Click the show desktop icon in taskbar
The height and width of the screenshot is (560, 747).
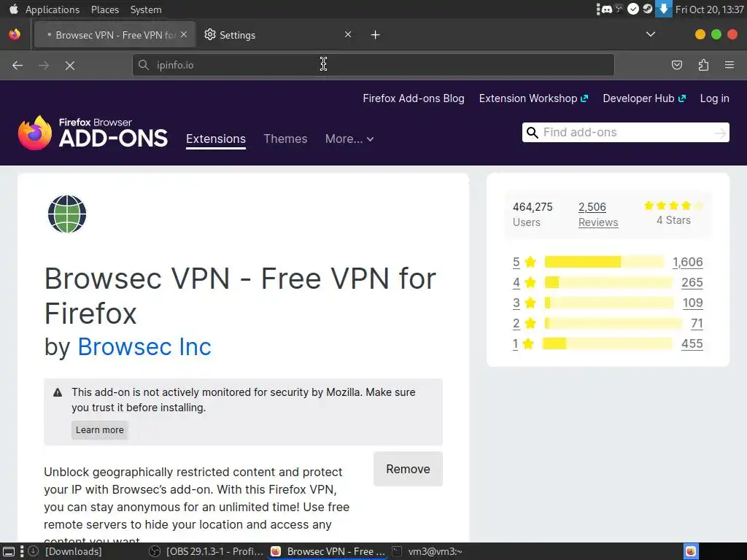point(9,551)
